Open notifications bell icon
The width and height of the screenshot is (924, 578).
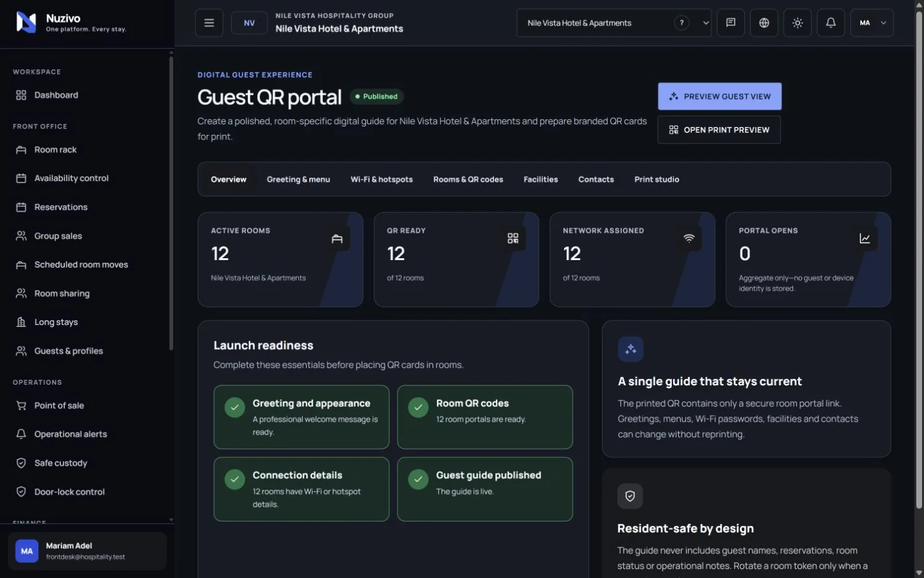point(831,23)
